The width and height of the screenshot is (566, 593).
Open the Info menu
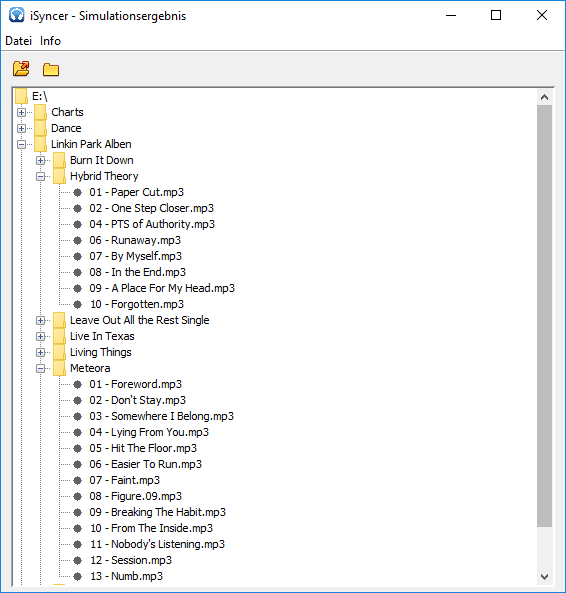click(50, 41)
